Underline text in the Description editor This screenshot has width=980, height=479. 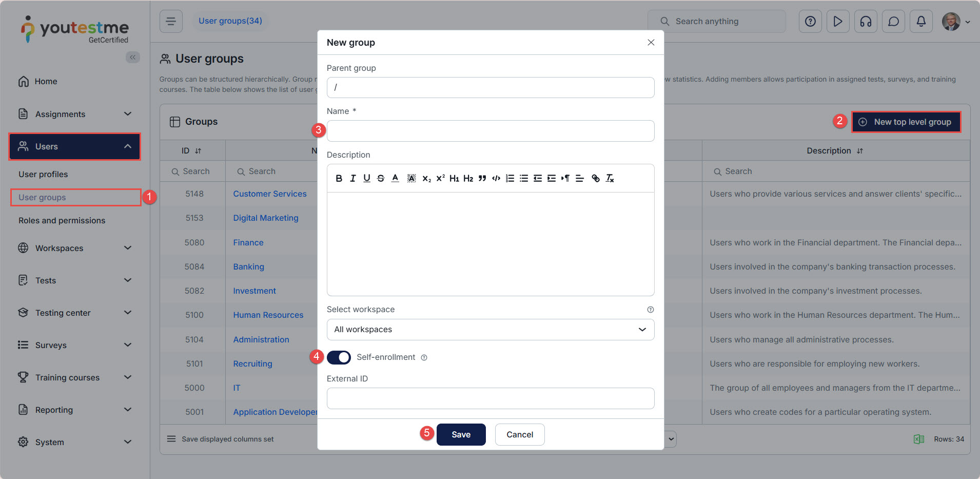point(366,178)
